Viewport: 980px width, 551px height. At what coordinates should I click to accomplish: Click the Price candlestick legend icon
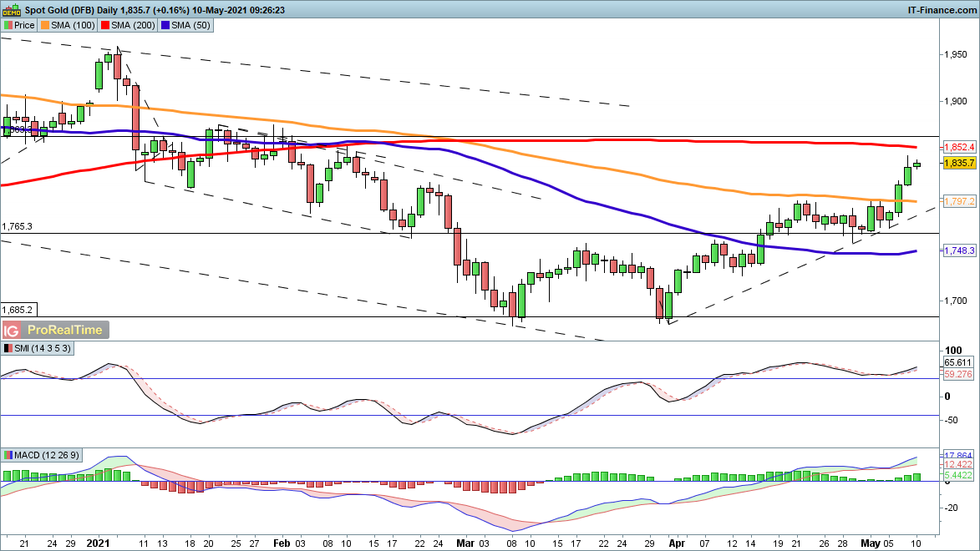8,25
